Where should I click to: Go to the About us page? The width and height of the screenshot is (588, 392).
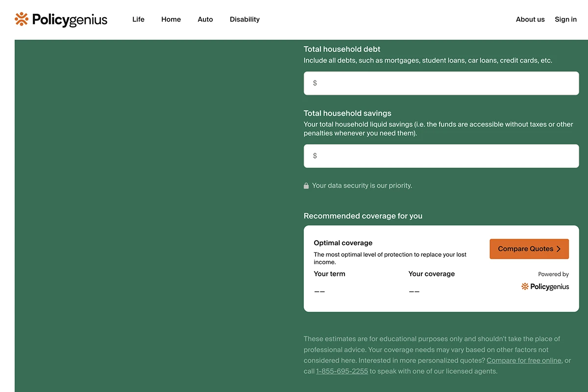(530, 20)
